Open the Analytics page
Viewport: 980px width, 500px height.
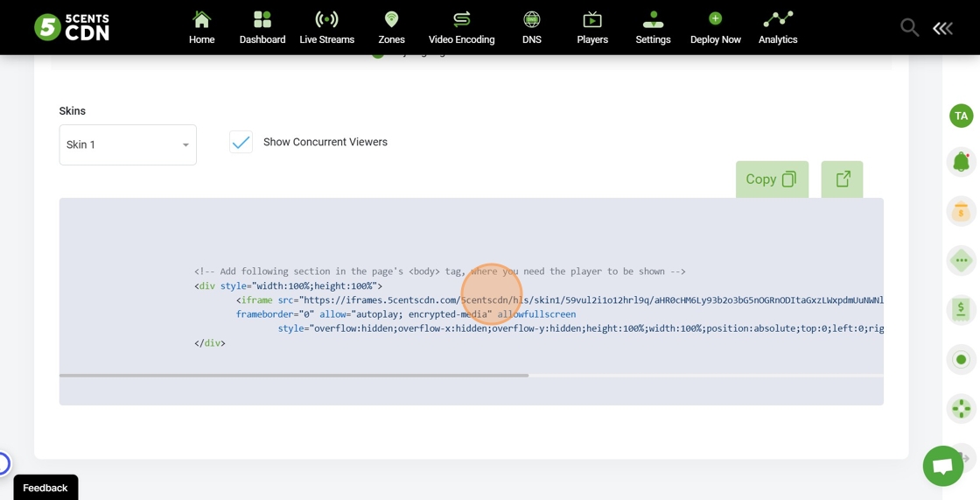778,27
